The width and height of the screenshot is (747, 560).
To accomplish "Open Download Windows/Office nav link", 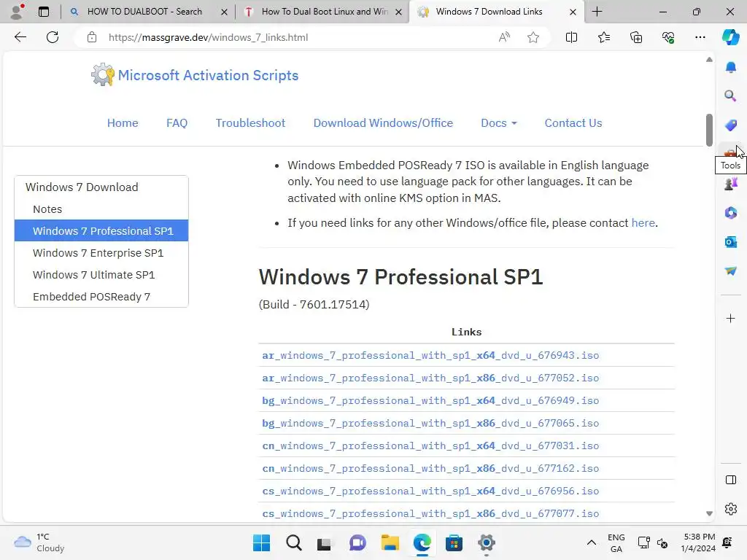I will pos(383,122).
